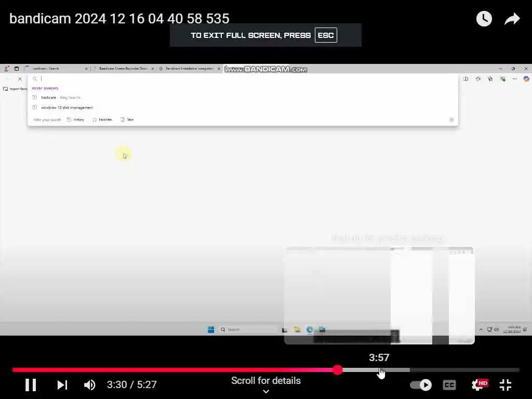Open File Explorer from the recorded taskbar
This screenshot has width=532, height=399.
[x=297, y=329]
